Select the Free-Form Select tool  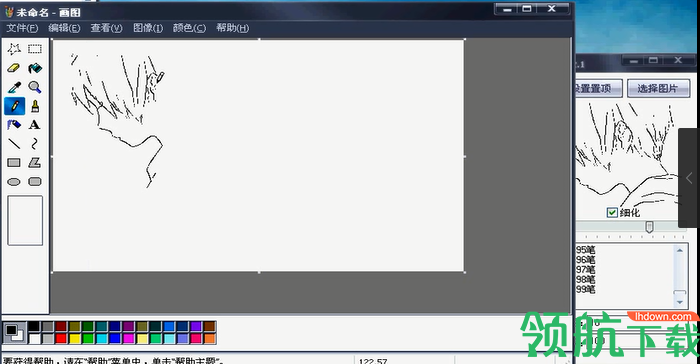pos(14,49)
